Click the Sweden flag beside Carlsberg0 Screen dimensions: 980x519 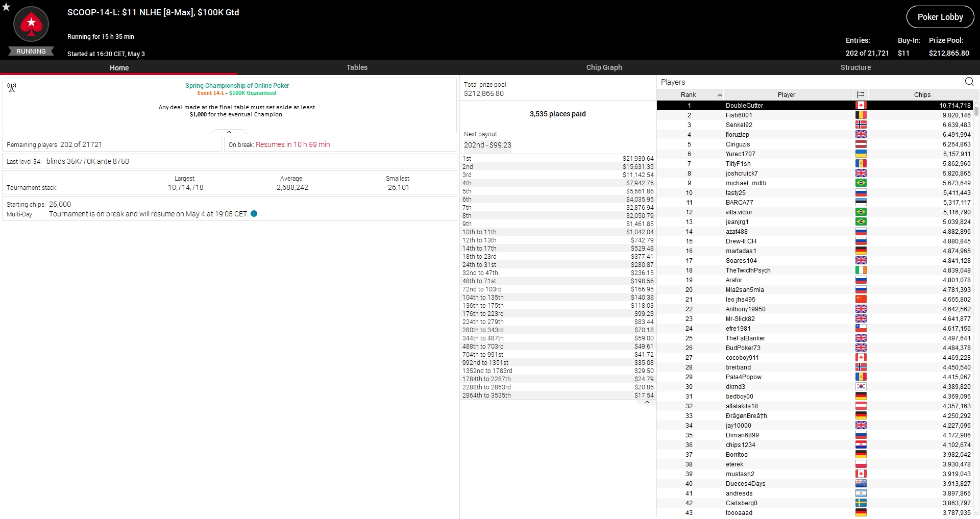861,503
